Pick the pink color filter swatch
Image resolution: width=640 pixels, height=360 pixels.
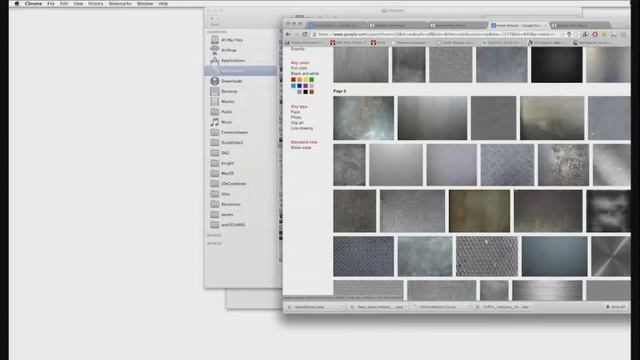(311, 86)
